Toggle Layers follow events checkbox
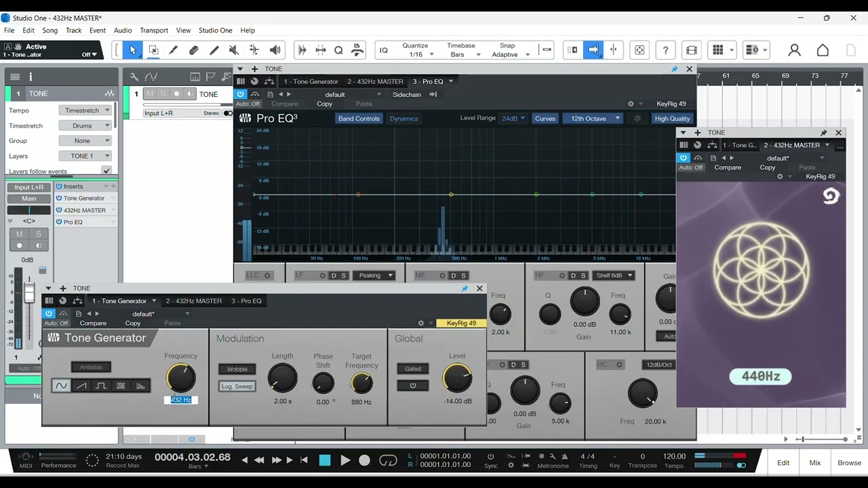Screen dimensions: 868x488 (106, 171)
